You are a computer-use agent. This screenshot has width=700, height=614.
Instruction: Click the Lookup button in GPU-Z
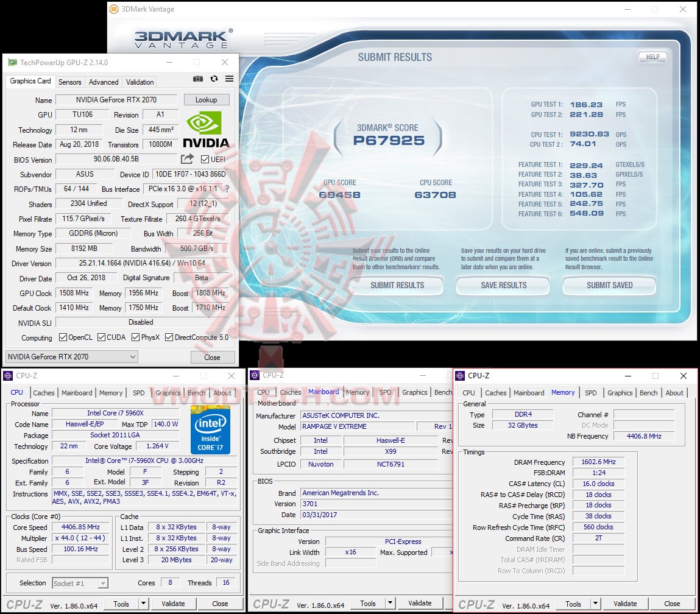(207, 100)
